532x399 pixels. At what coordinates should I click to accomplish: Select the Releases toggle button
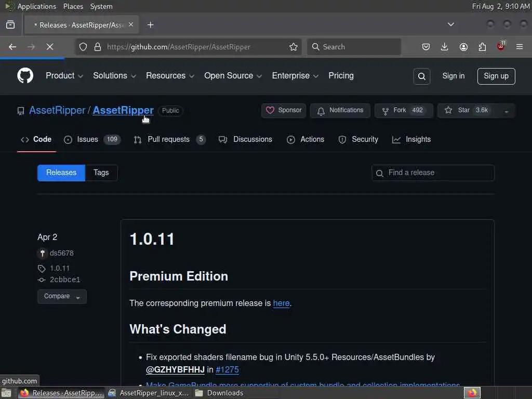pyautogui.click(x=61, y=172)
